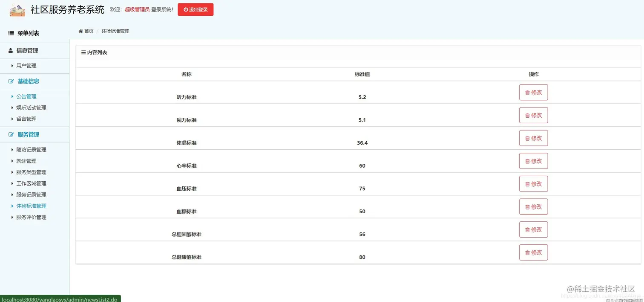Open 用户管理 menu item
644x302 pixels.
click(x=26, y=66)
